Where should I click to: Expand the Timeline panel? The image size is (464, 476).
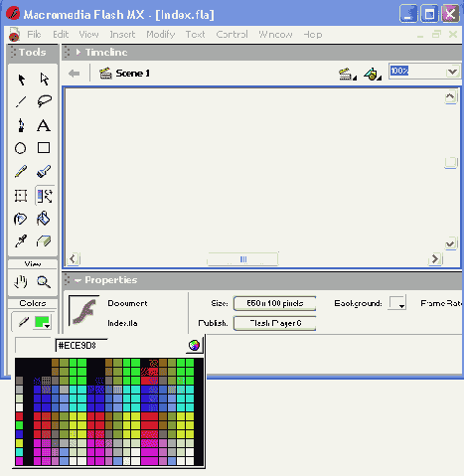[78, 52]
